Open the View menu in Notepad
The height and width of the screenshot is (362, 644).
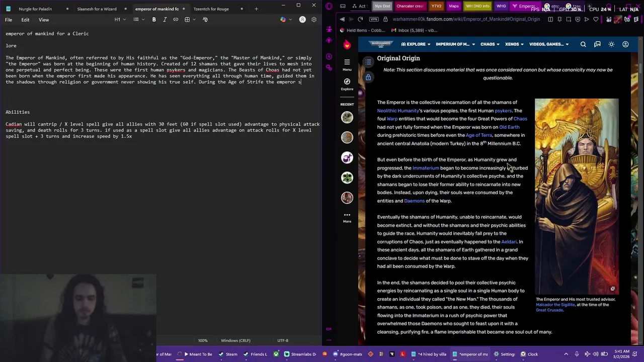[44, 20]
